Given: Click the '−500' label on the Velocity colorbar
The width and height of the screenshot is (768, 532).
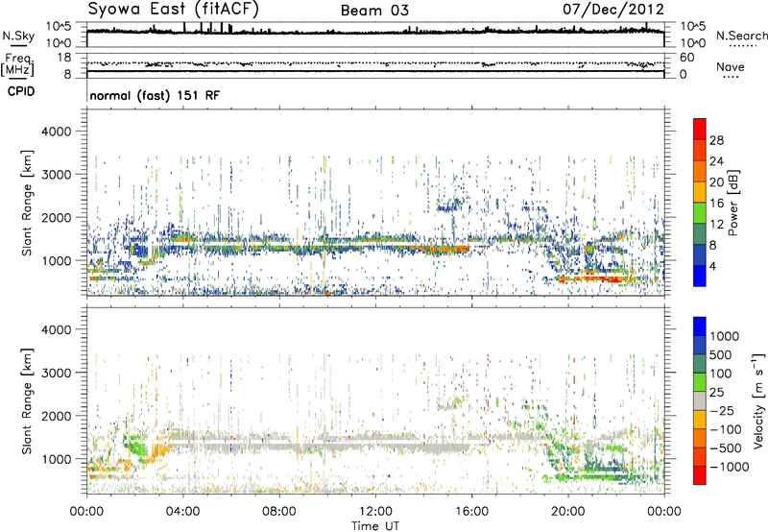Looking at the screenshot, I should tap(726, 448).
